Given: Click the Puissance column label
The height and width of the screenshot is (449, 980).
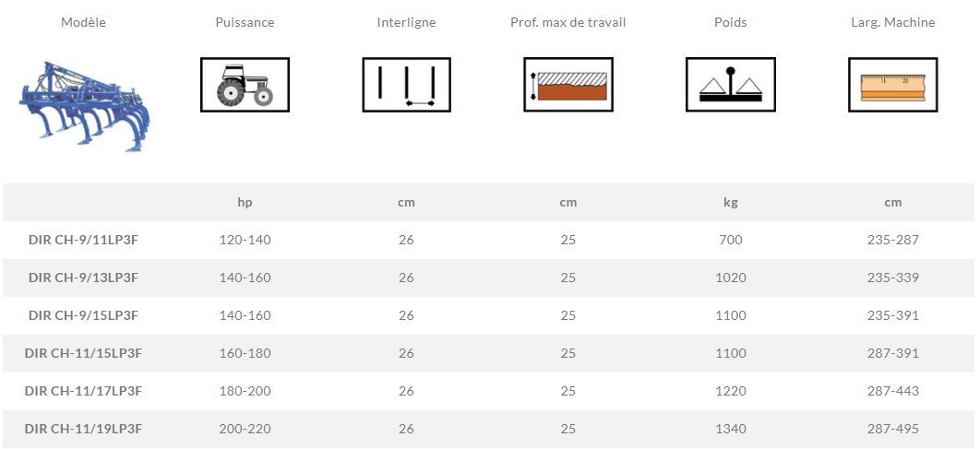Looking at the screenshot, I should [245, 22].
